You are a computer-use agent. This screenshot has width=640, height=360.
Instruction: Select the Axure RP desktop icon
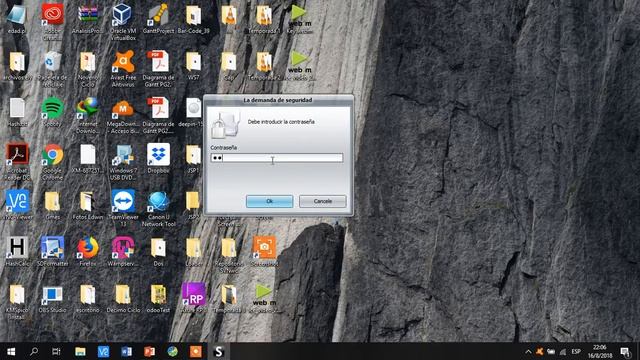coord(193,298)
